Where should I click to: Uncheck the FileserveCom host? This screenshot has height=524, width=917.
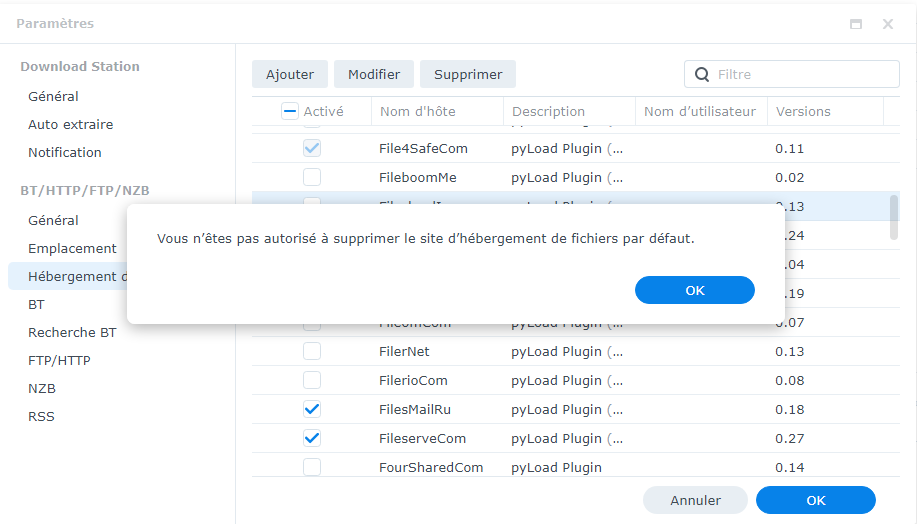312,438
